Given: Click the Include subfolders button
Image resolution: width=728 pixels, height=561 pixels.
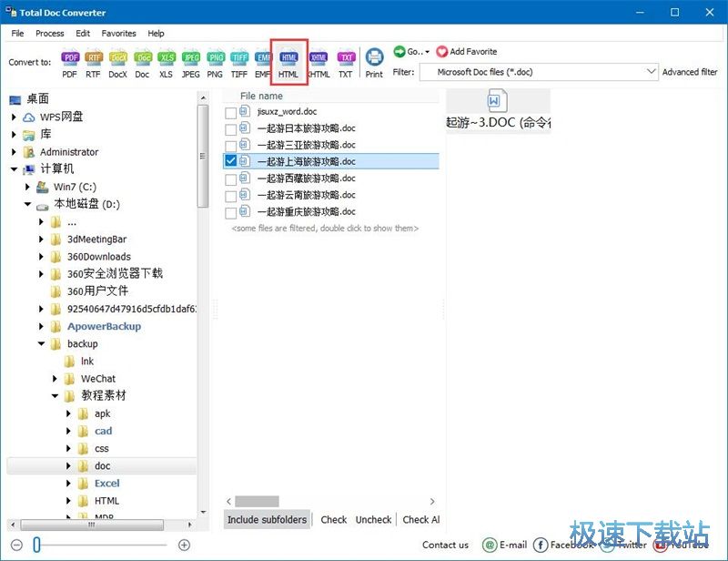Looking at the screenshot, I should [x=267, y=519].
